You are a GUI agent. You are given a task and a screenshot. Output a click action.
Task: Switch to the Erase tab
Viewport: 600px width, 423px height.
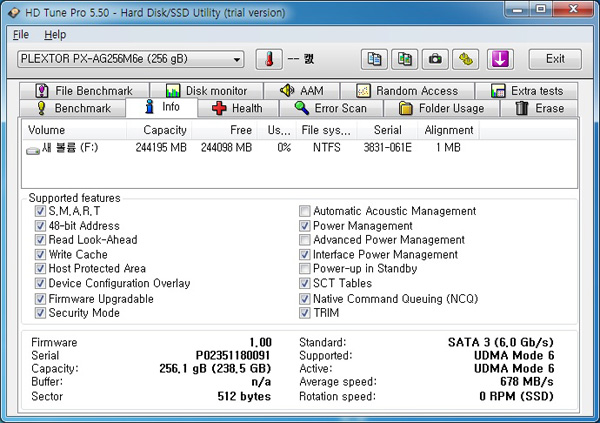click(x=539, y=108)
